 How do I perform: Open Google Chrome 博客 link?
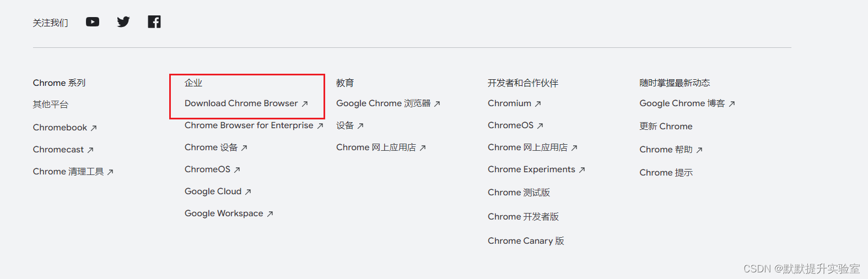click(687, 103)
